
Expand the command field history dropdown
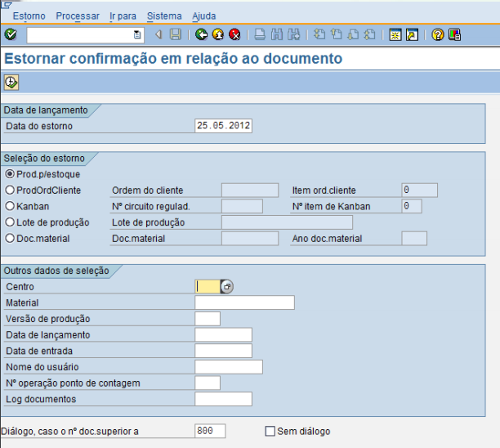[x=137, y=34]
